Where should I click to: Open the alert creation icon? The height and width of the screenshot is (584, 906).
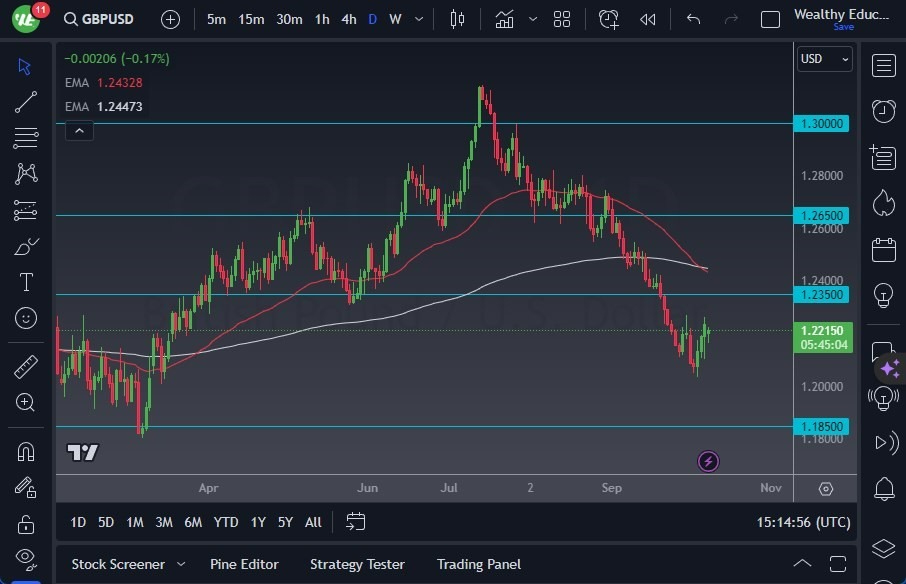[609, 18]
